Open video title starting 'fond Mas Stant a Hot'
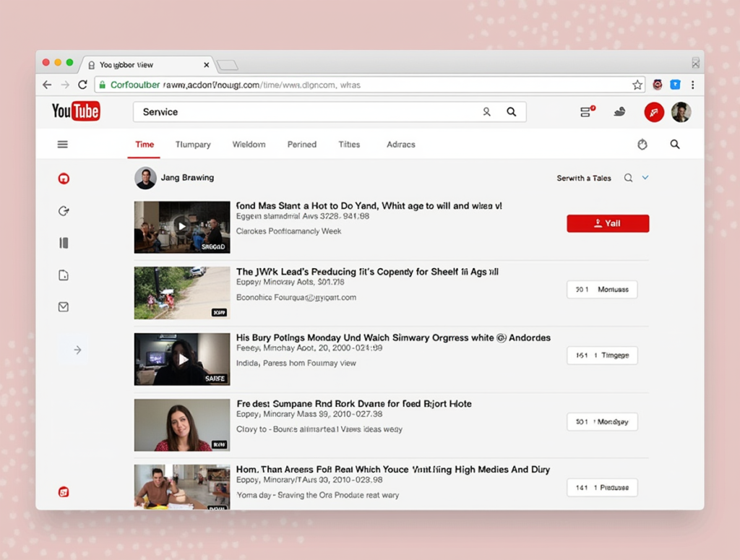 369,206
